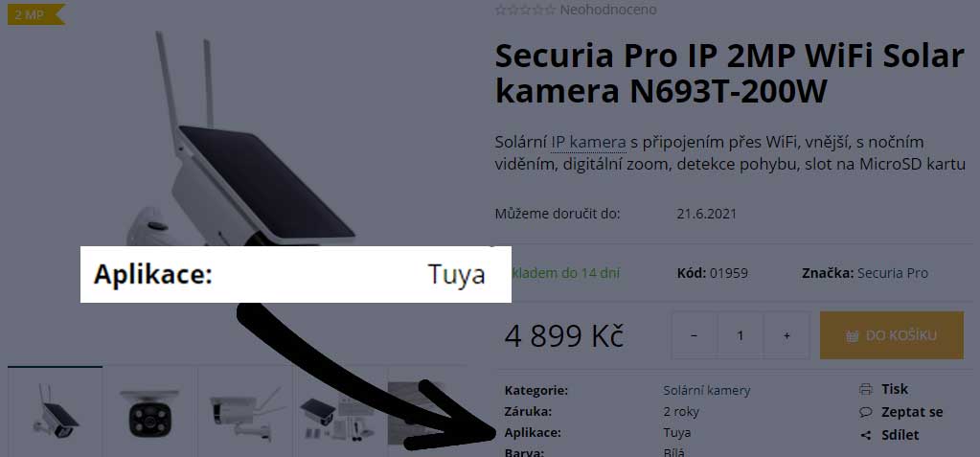Click the basket icon on DO KOŠÍKU
Screen dimensions: 980x457
[x=852, y=335]
